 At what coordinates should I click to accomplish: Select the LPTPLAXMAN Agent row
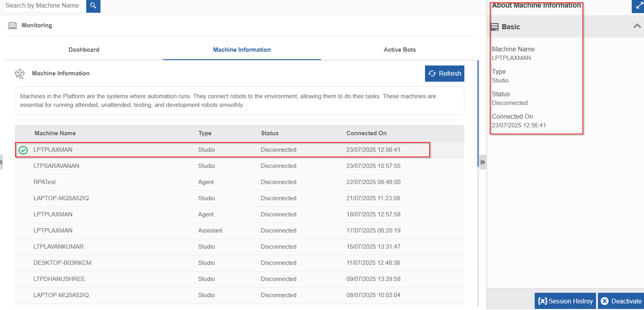click(239, 215)
